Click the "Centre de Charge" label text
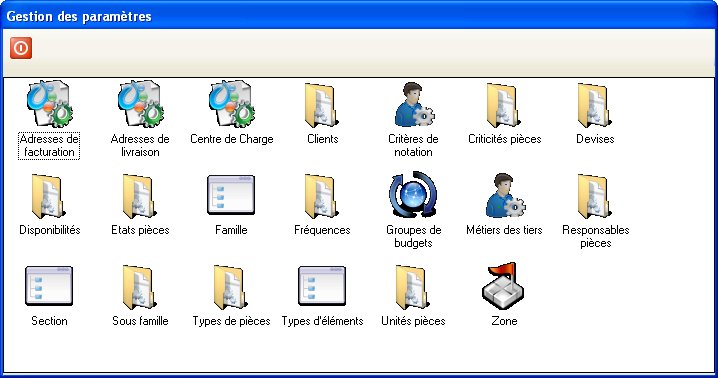This screenshot has height=378, width=718. click(232, 139)
